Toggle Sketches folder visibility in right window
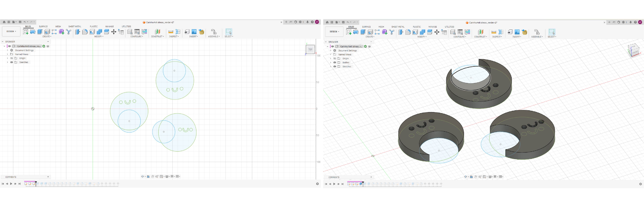Image resolution: width=644 pixels, height=207 pixels. pyautogui.click(x=335, y=66)
